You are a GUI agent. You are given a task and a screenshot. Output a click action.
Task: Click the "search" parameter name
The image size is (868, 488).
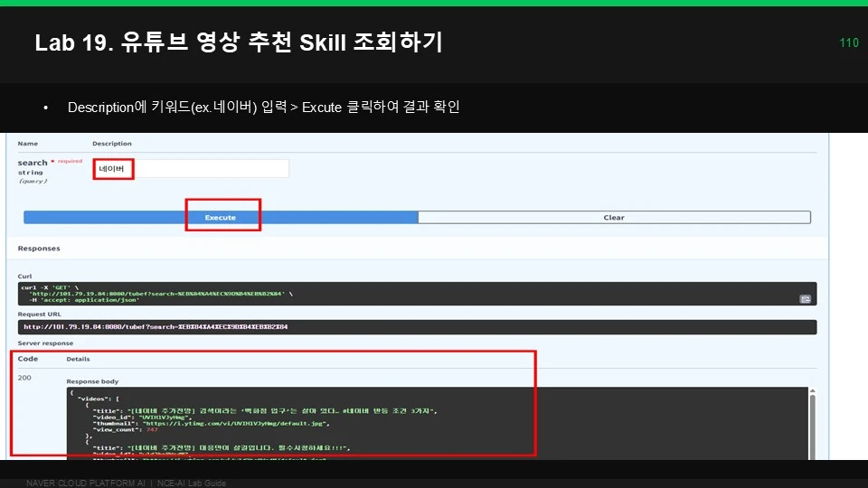pos(33,163)
